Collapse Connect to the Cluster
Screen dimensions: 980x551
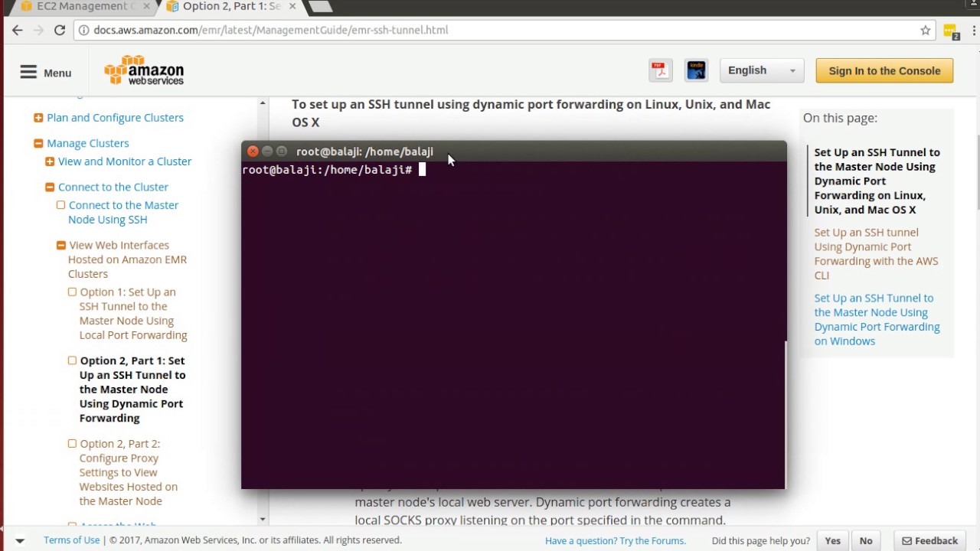pos(50,187)
